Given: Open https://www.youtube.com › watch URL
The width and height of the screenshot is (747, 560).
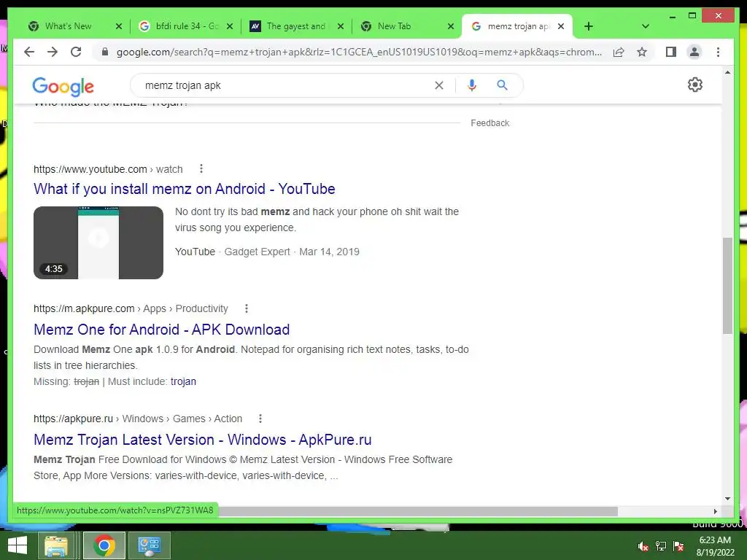Looking at the screenshot, I should pos(108,169).
